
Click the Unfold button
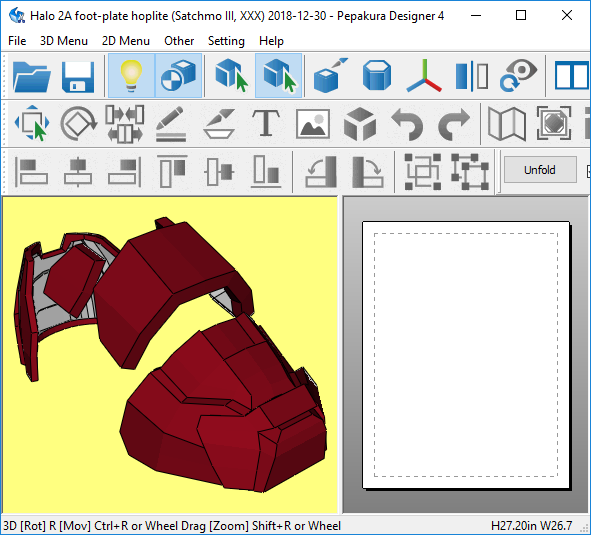540,170
